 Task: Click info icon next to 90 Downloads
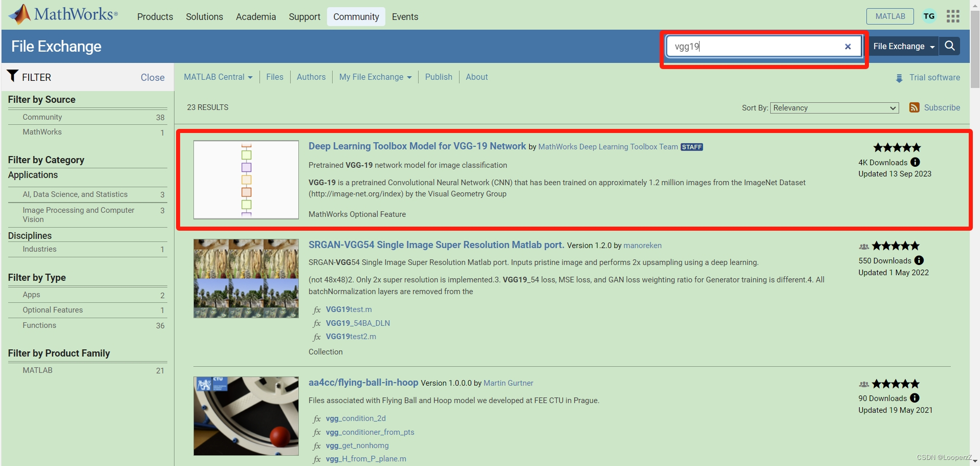click(914, 398)
